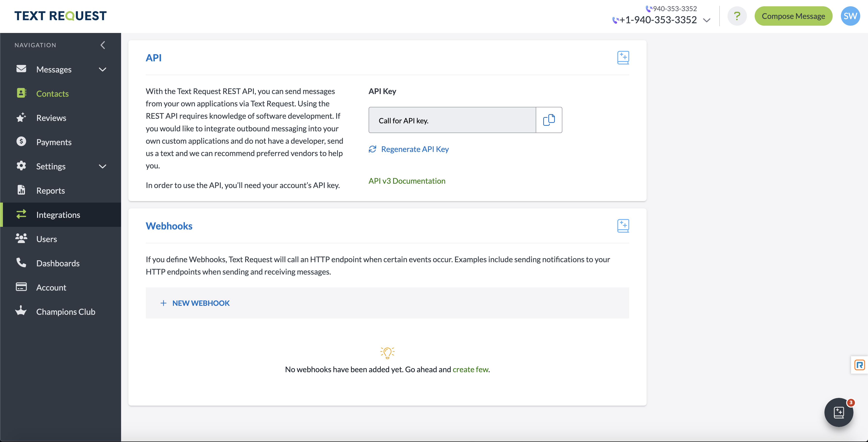The height and width of the screenshot is (442, 868).
Task: Expand the Settings submenu chevron
Action: [102, 166]
